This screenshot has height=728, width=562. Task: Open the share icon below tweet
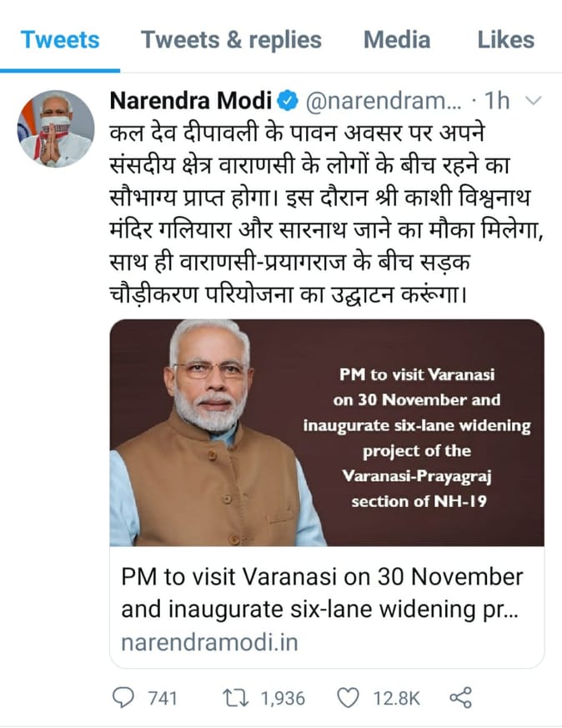[460, 697]
